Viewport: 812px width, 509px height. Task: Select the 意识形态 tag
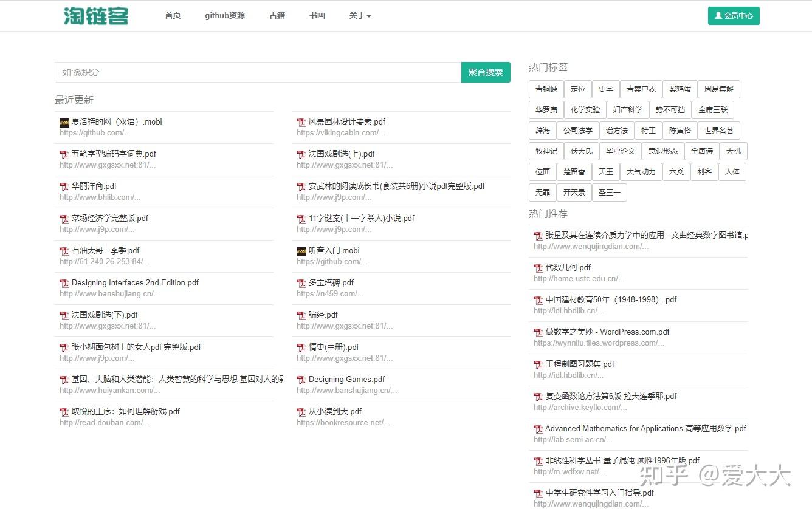click(x=663, y=151)
